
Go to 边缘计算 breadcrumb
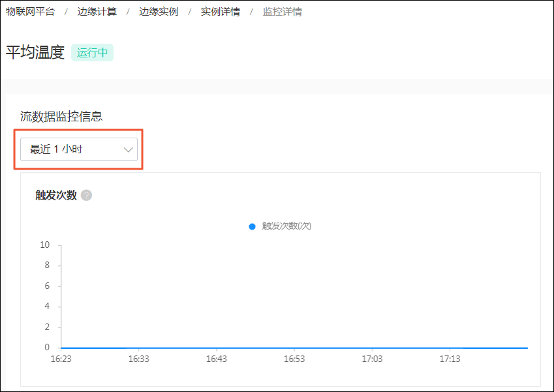(x=97, y=12)
